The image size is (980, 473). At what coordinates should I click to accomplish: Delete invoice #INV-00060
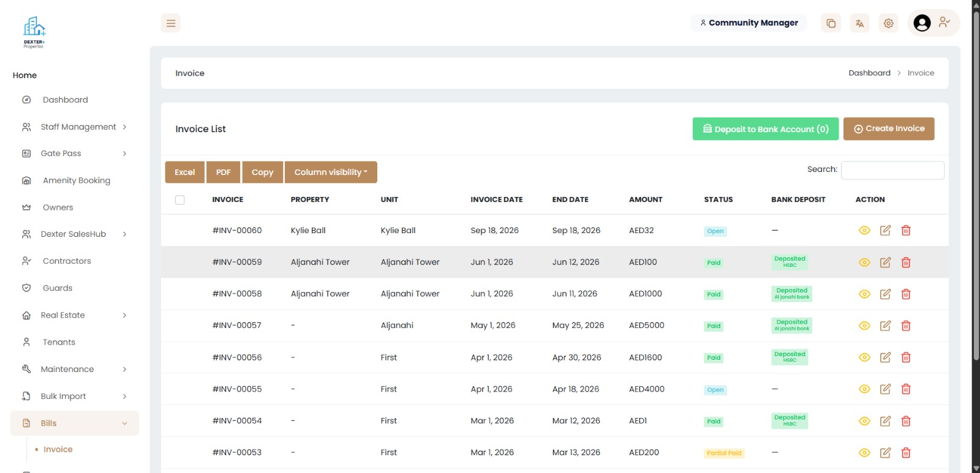pyautogui.click(x=906, y=231)
